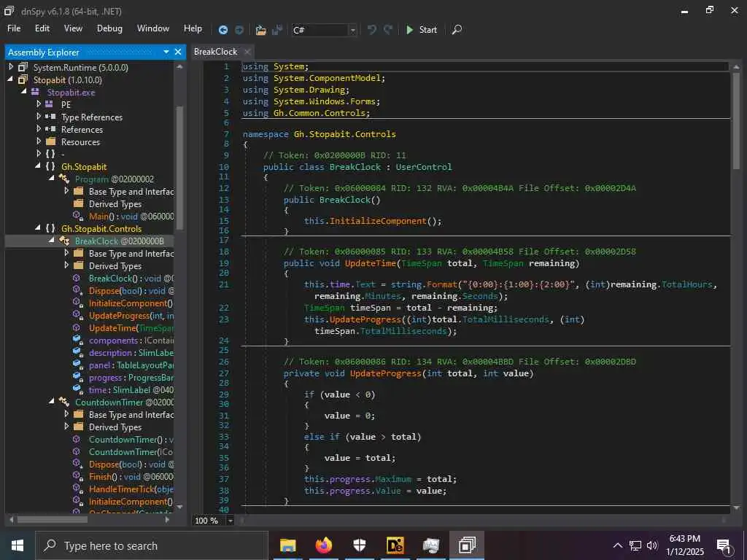
Task: Expand the System.Runtime assembly node
Action: [x=11, y=67]
